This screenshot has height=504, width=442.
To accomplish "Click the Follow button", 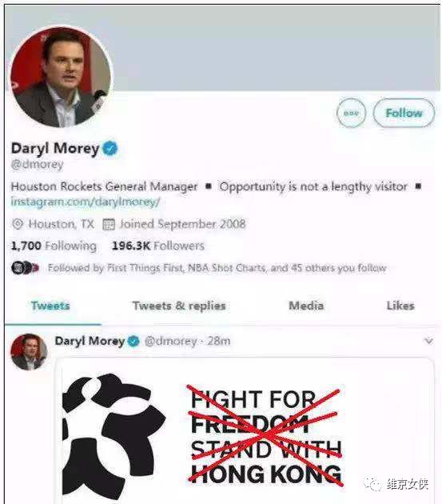I will [x=404, y=113].
